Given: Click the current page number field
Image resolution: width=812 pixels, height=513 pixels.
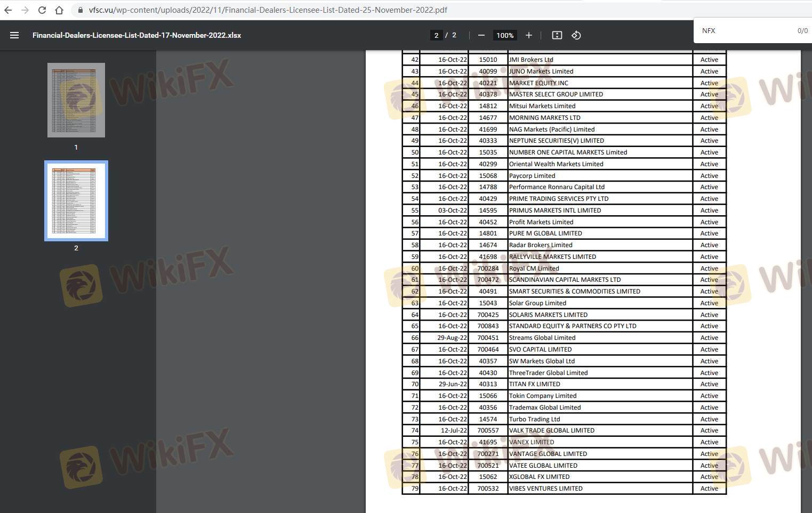Looking at the screenshot, I should point(436,35).
